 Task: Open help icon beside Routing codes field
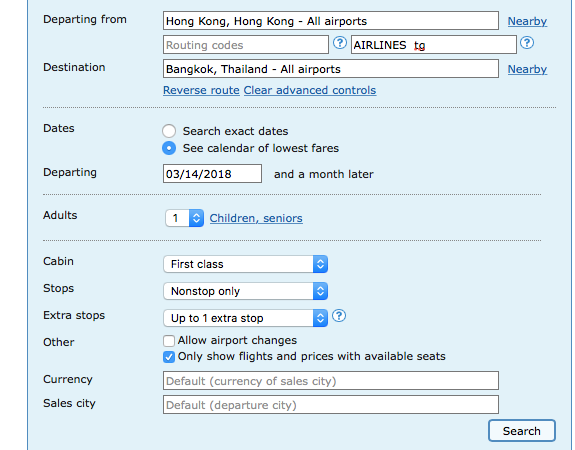(340, 43)
